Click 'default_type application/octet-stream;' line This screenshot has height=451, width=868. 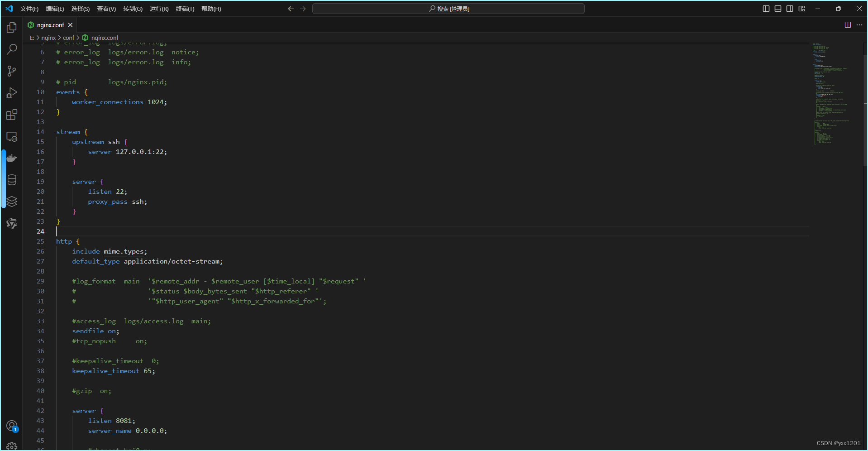pos(148,261)
